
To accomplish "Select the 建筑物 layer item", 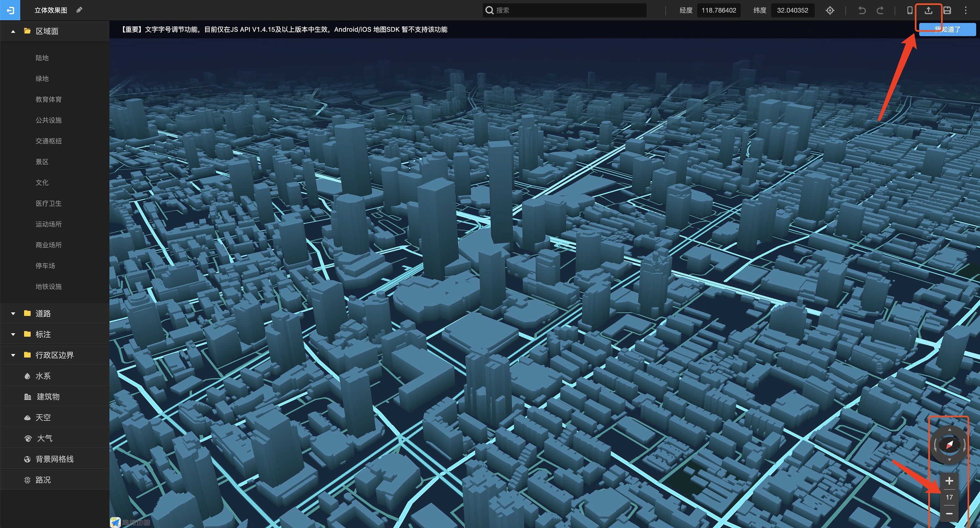I will (48, 396).
